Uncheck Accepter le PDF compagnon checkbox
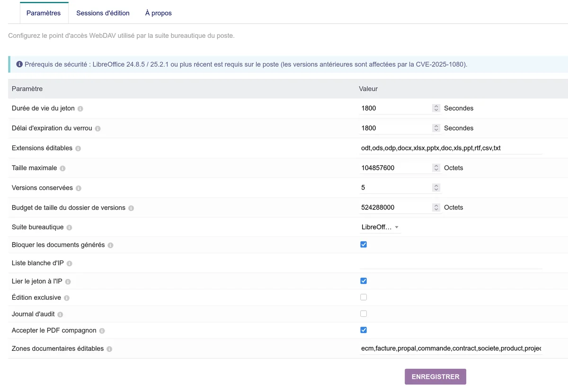 364,330
